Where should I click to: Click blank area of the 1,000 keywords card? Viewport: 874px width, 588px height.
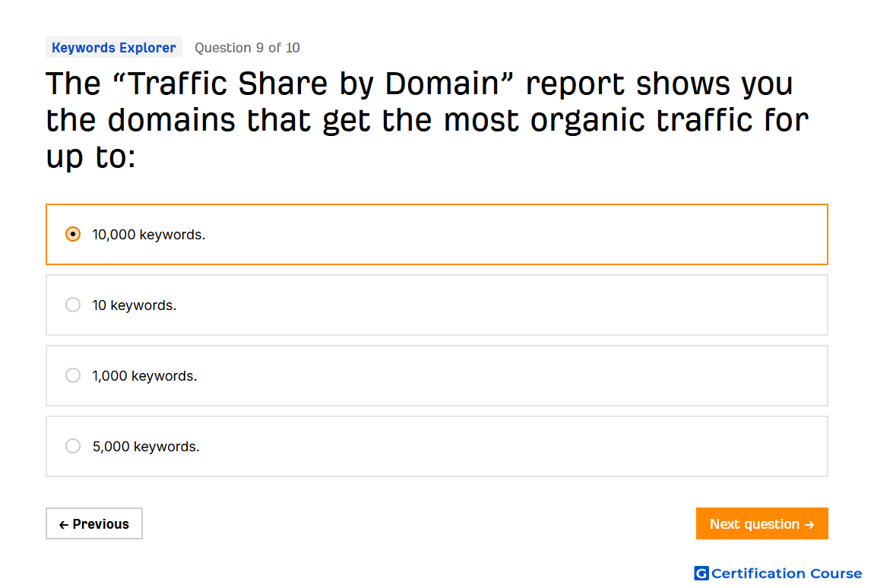coord(502,375)
